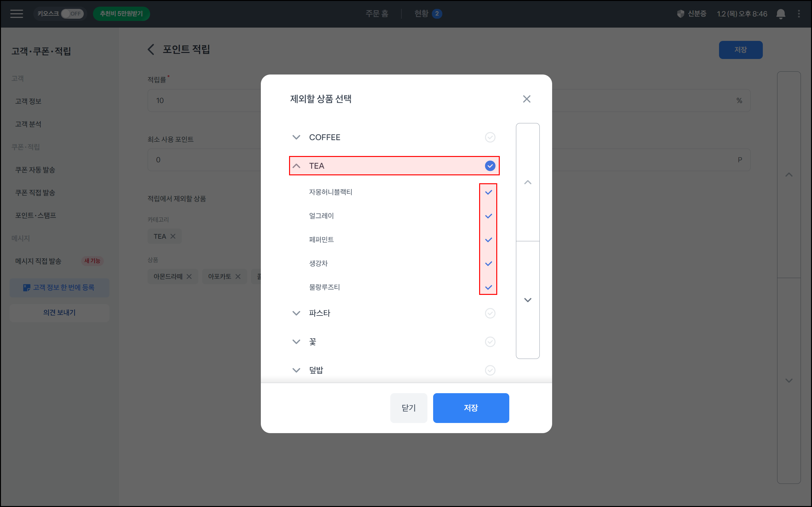Uncheck the TEA category checkbox
This screenshot has height=507, width=812.
click(x=490, y=166)
